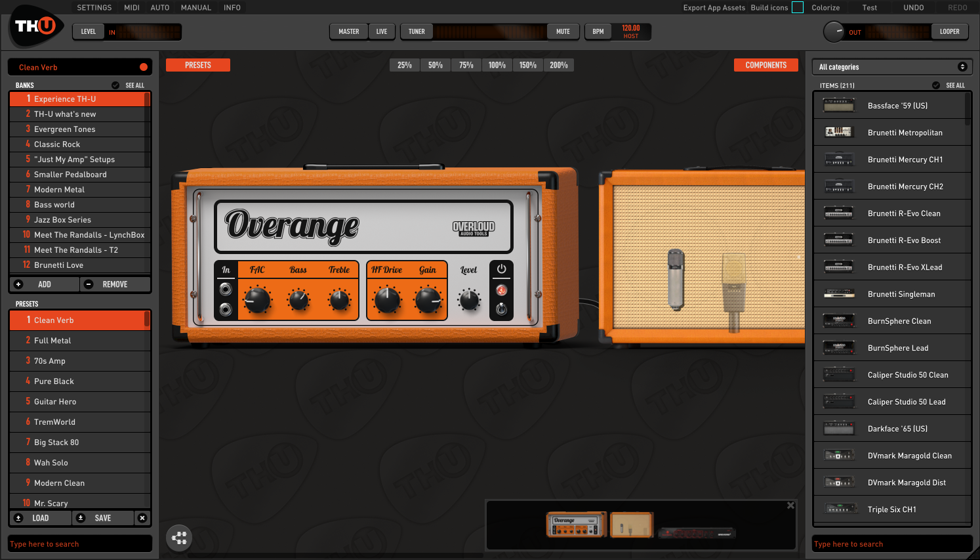Open the SETTINGS menu
Viewport: 980px width, 560px height.
pos(94,7)
